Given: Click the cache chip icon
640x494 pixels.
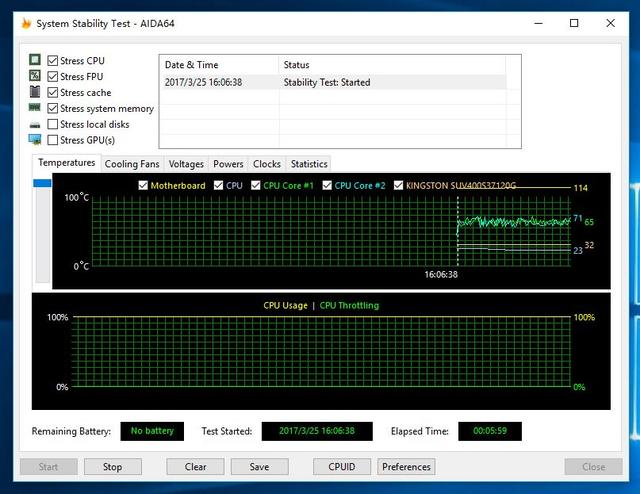Looking at the screenshot, I should pyautogui.click(x=35, y=91).
